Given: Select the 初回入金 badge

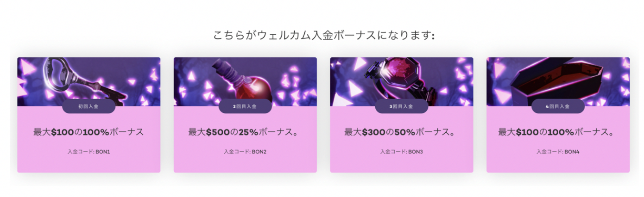Looking at the screenshot, I should tap(88, 106).
